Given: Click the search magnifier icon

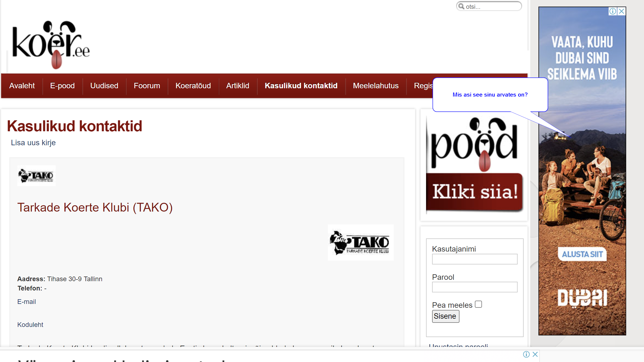Looking at the screenshot, I should point(461,6).
